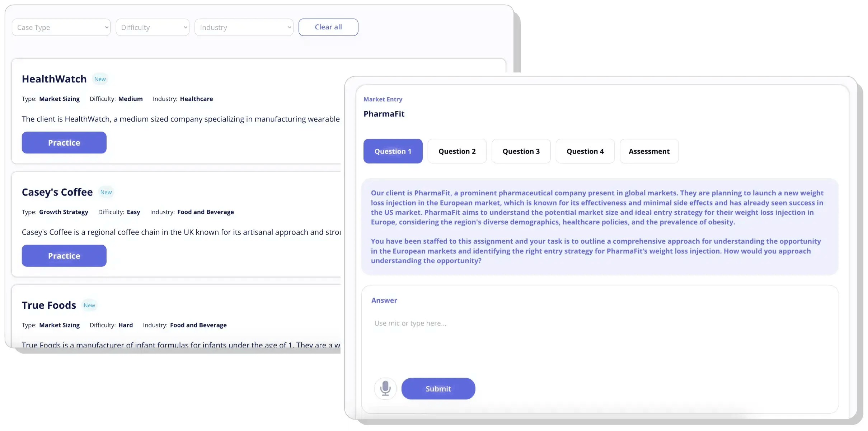Click the New badge next to Casey's Coffee
This screenshot has width=868, height=431.
106,193
